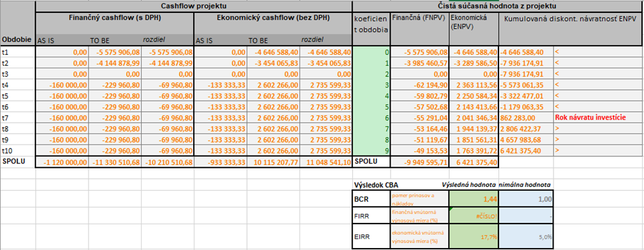Select SPOLU total 11 048 541,10

[326, 162]
